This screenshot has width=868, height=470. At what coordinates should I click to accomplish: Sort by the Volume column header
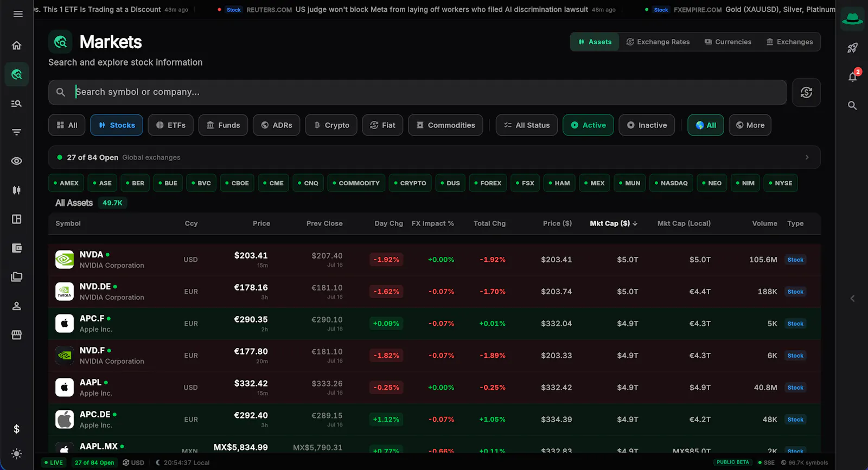pyautogui.click(x=764, y=223)
